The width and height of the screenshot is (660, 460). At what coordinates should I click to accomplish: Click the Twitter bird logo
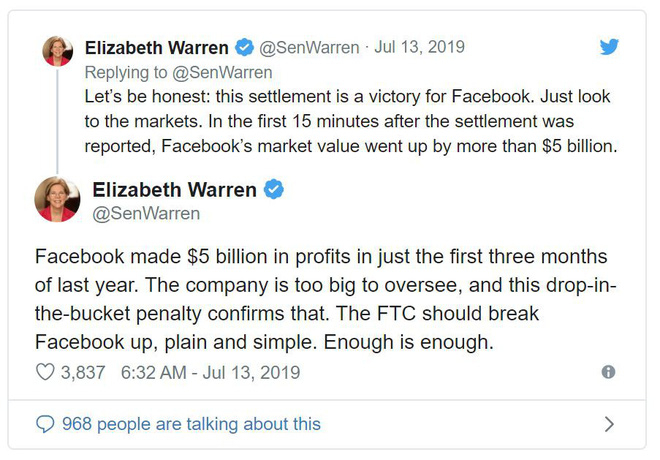(609, 46)
